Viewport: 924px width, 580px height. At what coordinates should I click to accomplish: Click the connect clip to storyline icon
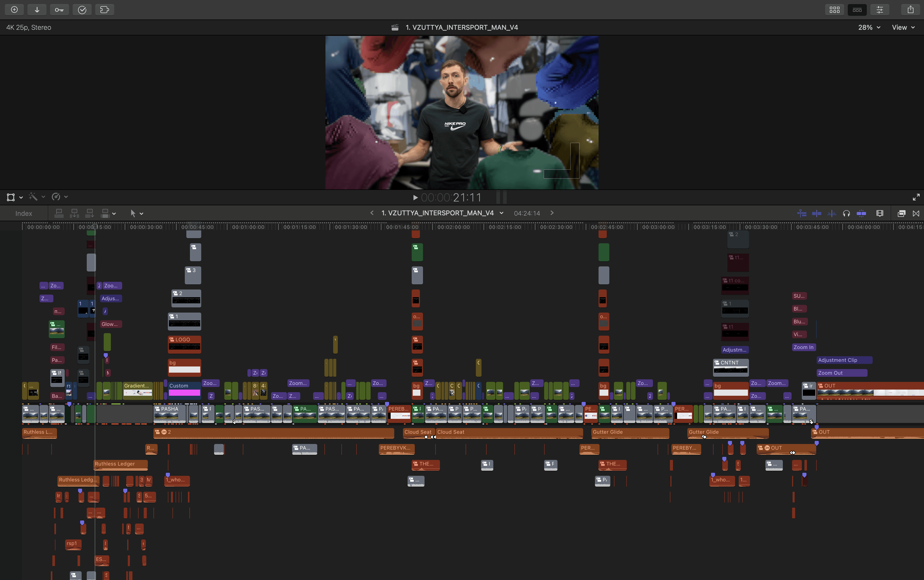pos(59,213)
